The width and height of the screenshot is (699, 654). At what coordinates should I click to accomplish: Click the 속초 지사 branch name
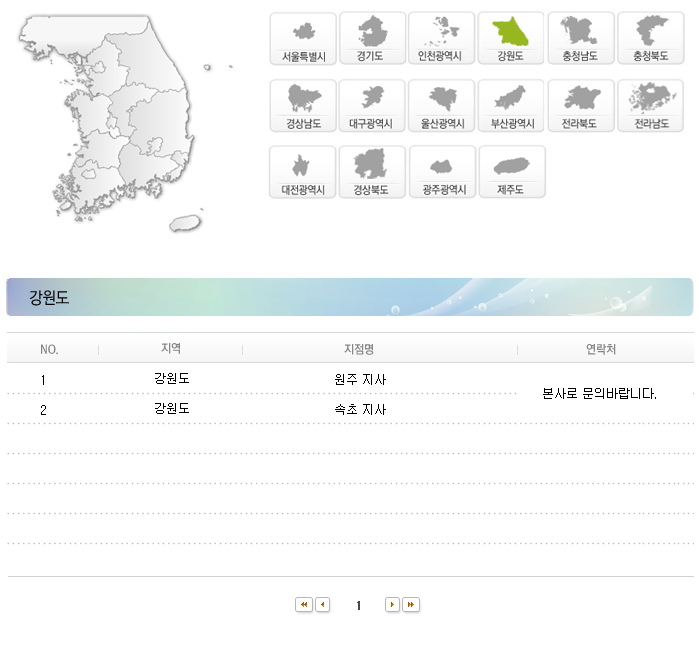point(360,409)
